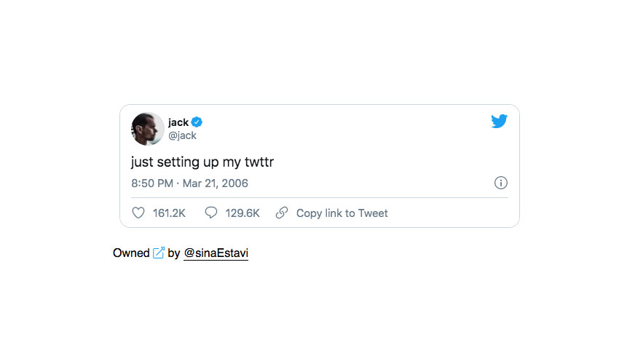Screen dimensions: 619x364
Task: Click the word "by" before @sinaEstavi
Action: tap(173, 253)
